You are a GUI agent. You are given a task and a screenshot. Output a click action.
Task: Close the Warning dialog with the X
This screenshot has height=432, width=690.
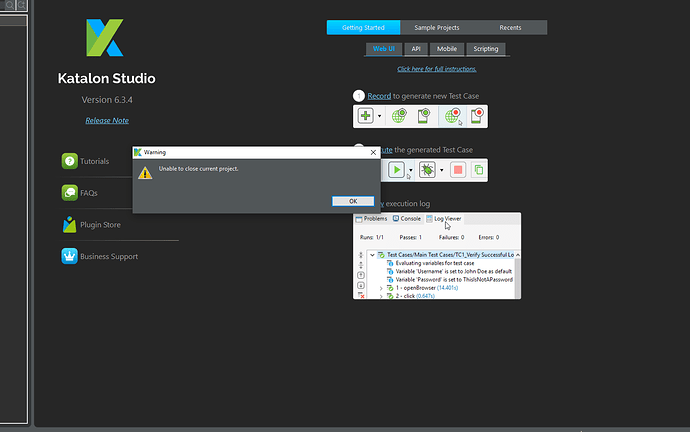[373, 152]
